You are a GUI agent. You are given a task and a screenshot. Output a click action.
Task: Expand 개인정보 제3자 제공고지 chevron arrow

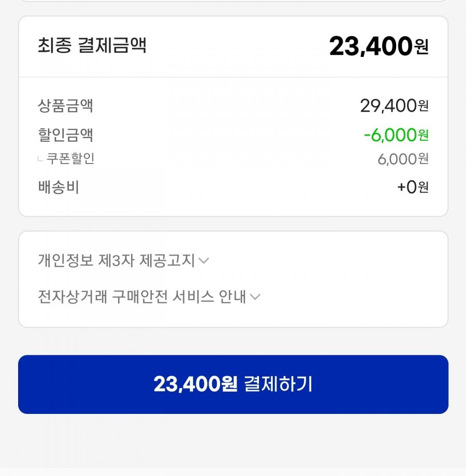[x=203, y=260]
